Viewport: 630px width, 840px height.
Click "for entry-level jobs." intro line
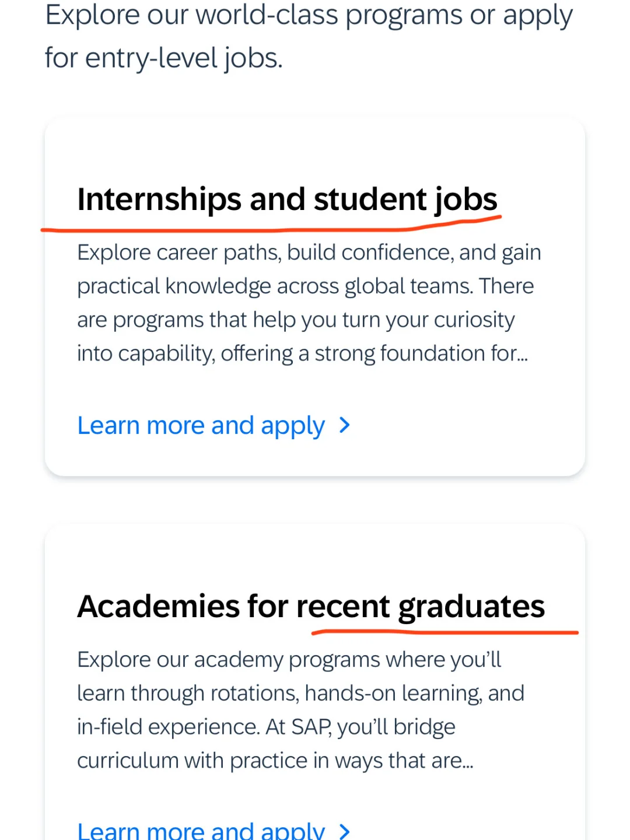164,58
